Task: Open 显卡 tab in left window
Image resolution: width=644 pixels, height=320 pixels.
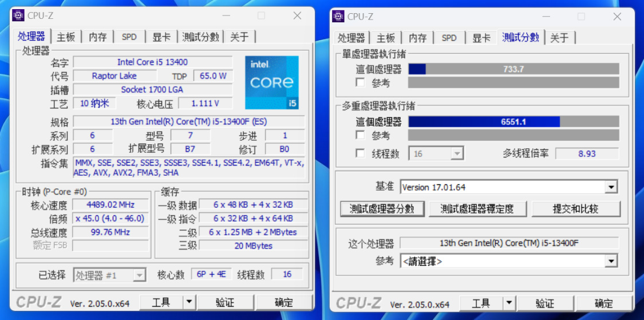Action: pyautogui.click(x=162, y=37)
